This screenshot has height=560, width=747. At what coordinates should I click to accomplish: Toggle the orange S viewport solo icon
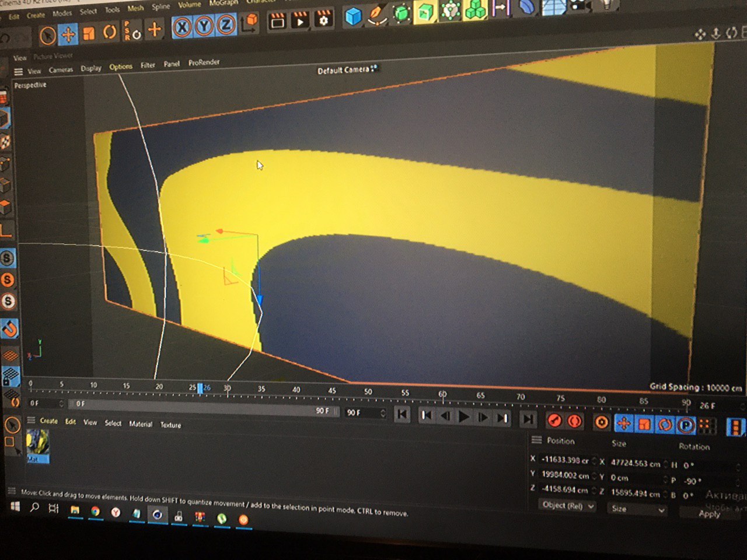[8, 280]
